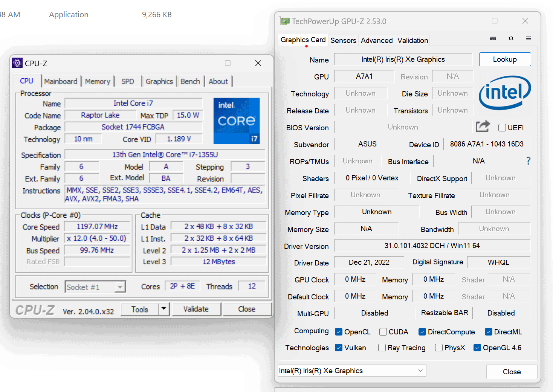553x392 pixels.
Task: Switch to the Bench tab in CPU-Z
Action: pyautogui.click(x=190, y=81)
